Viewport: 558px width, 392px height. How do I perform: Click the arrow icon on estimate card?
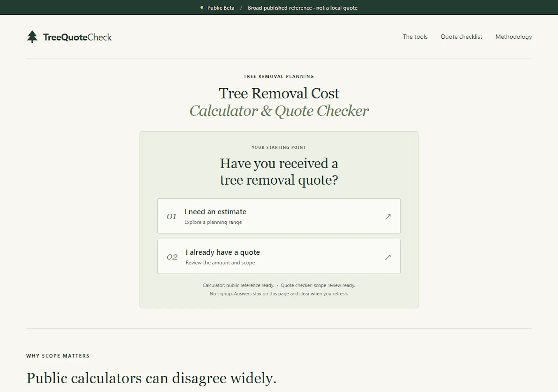point(388,217)
